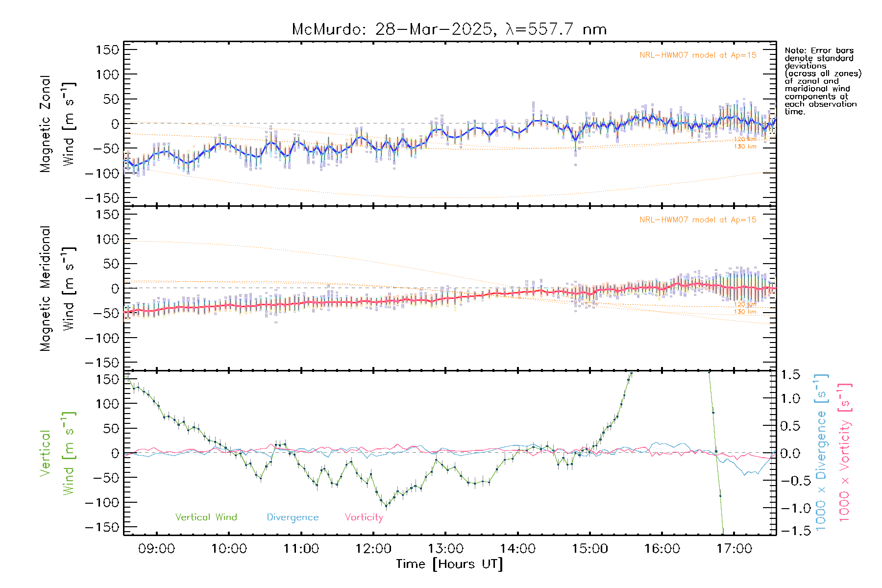Click the NRL-HWM07 model label in meridional panel
The width and height of the screenshot is (882, 588).
coord(698,220)
